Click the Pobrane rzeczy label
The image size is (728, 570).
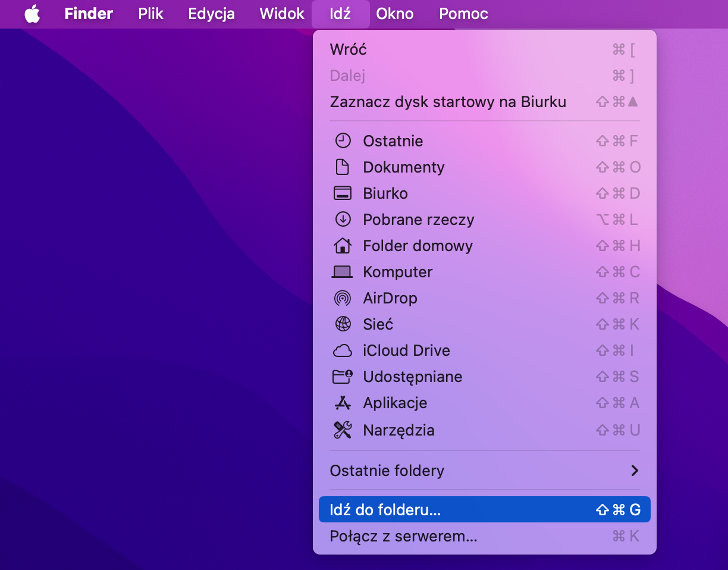pyautogui.click(x=419, y=220)
